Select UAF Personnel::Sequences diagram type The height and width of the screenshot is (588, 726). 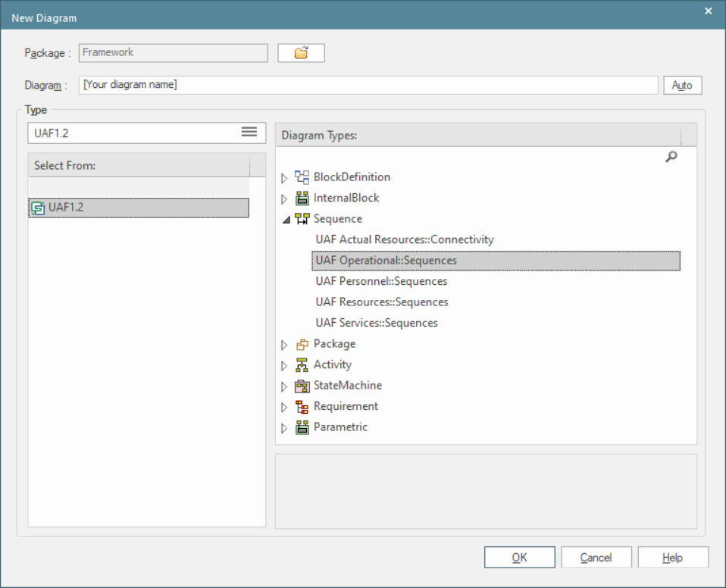point(381,281)
